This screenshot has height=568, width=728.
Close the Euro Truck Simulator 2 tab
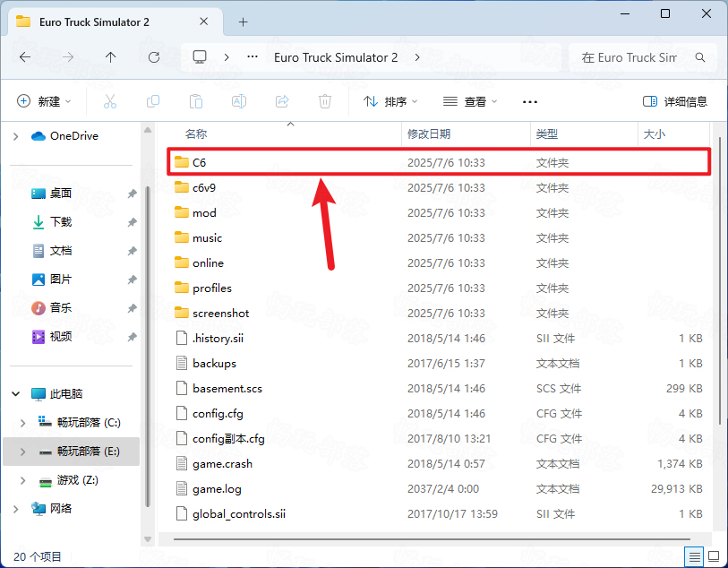click(x=203, y=22)
